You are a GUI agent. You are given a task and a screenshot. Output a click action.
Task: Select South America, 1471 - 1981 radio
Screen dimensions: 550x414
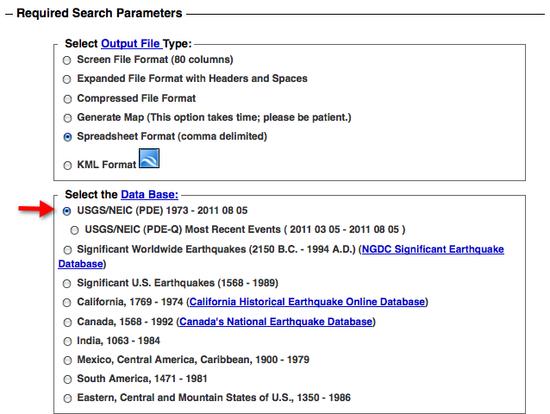click(x=67, y=379)
